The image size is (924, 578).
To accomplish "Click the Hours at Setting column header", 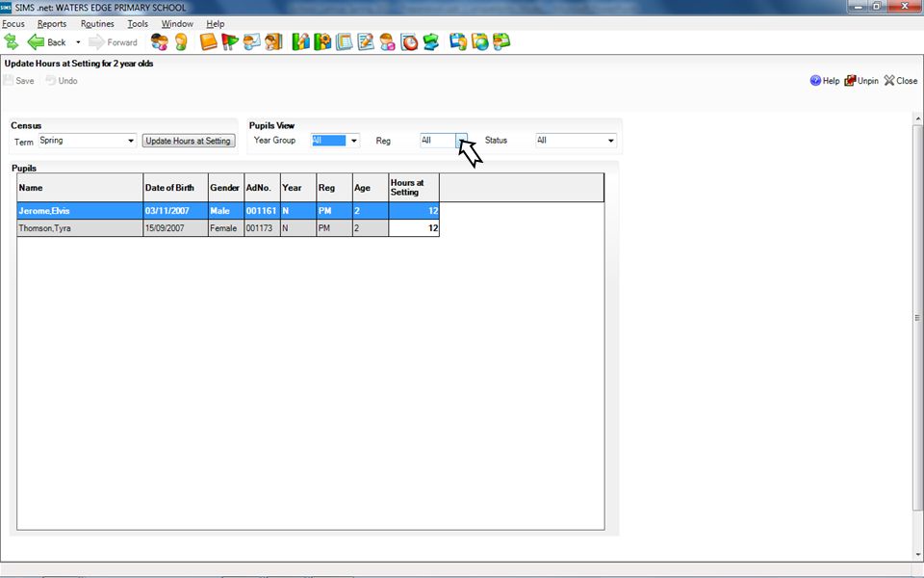I will 414,188.
